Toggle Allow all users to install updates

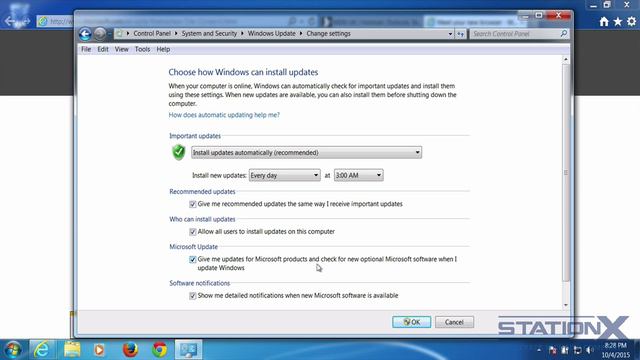coord(193,232)
